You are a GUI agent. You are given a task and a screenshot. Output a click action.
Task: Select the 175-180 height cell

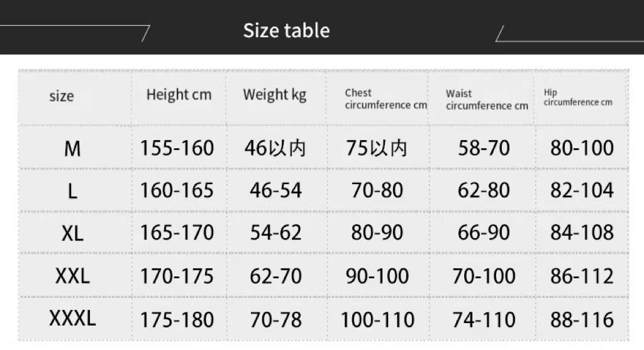[x=177, y=319]
